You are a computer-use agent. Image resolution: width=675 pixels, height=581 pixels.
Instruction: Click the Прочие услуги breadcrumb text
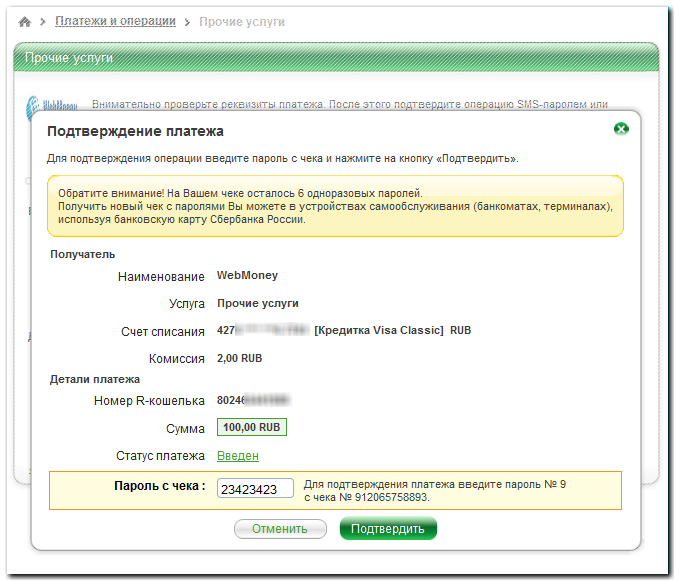242,22
